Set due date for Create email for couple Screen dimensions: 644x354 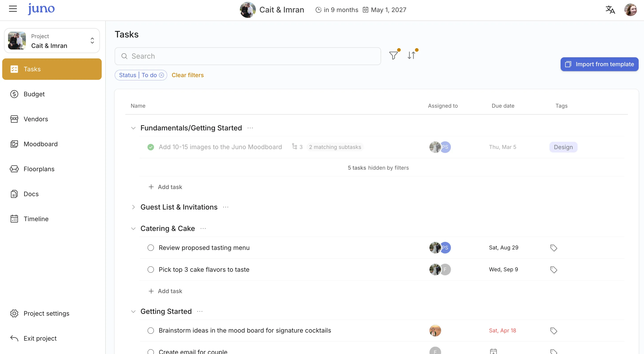493,351
